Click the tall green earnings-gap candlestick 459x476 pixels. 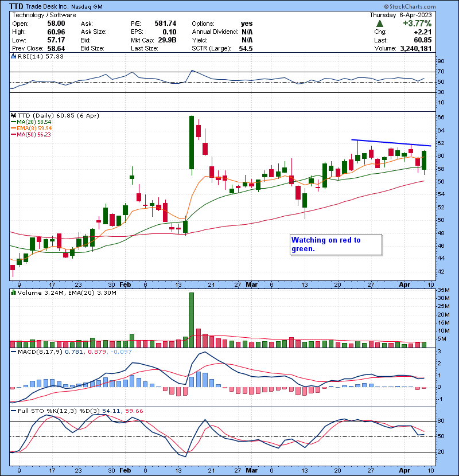(192, 142)
